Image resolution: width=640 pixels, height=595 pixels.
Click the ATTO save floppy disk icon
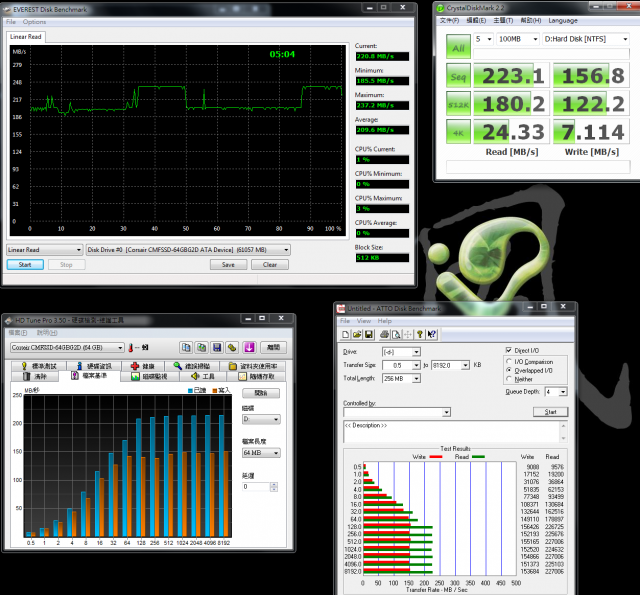369,335
